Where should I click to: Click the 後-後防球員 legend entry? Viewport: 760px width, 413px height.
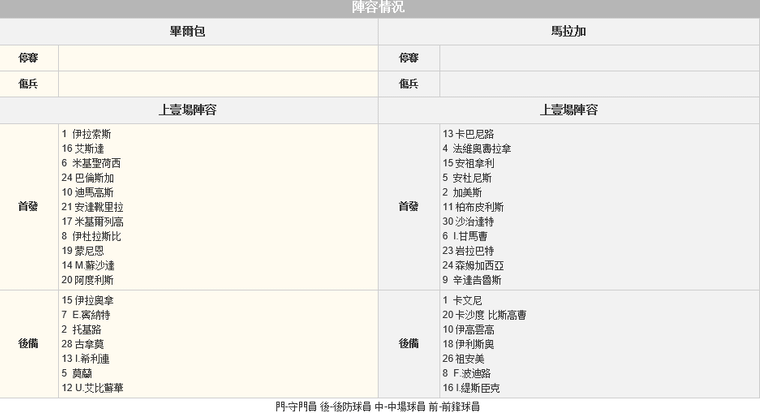[x=346, y=407]
